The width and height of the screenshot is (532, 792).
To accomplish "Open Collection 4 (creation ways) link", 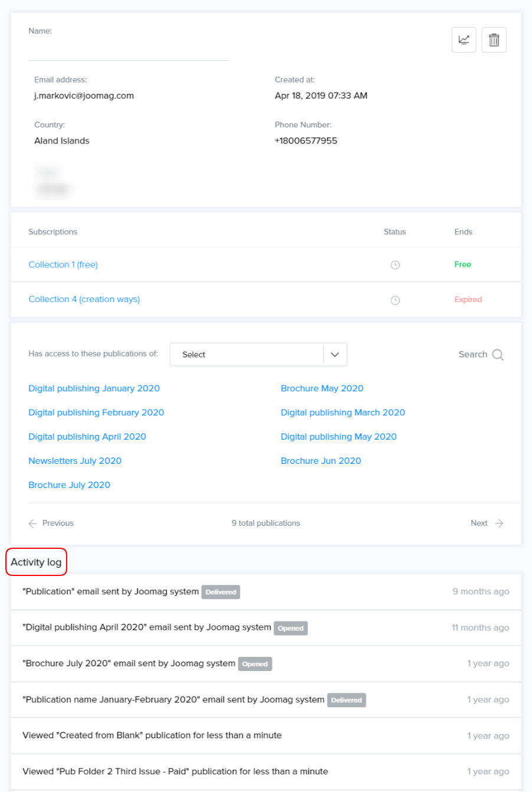I will point(84,300).
